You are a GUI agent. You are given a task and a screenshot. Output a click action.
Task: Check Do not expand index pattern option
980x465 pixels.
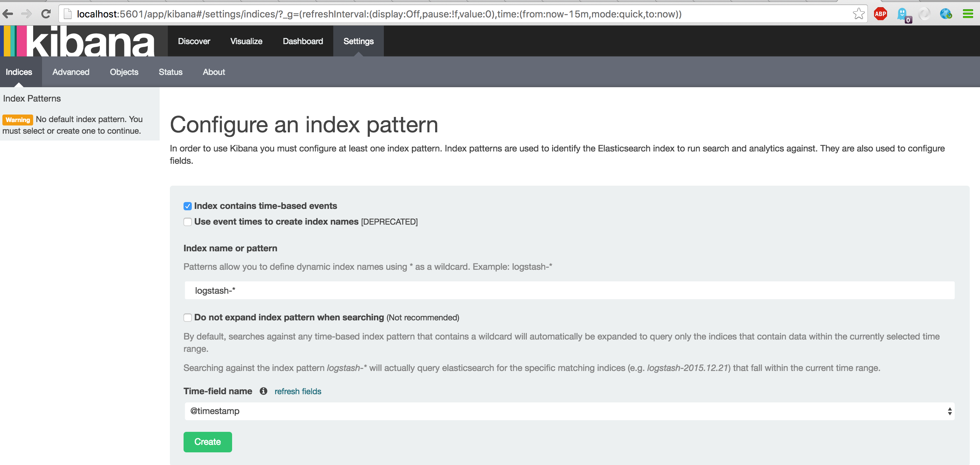coord(188,317)
